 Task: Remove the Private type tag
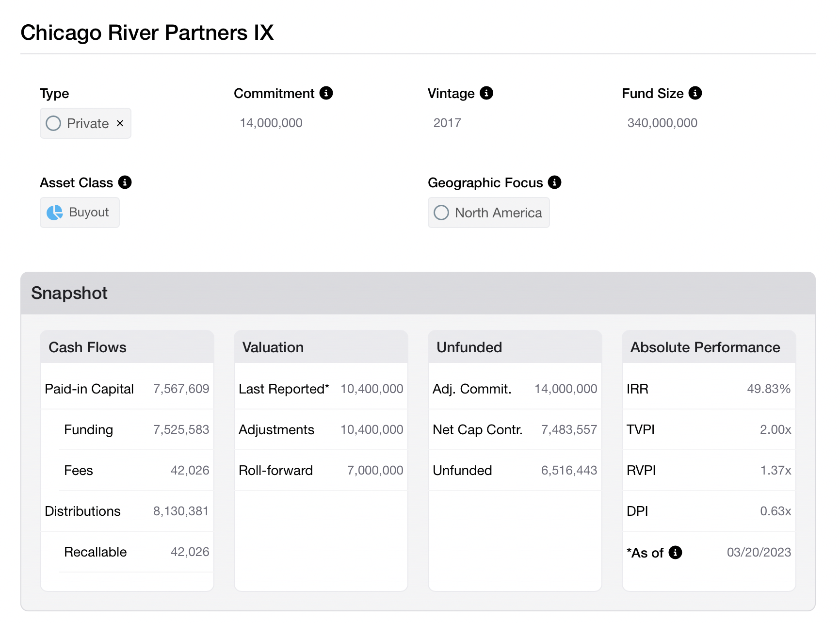[120, 123]
